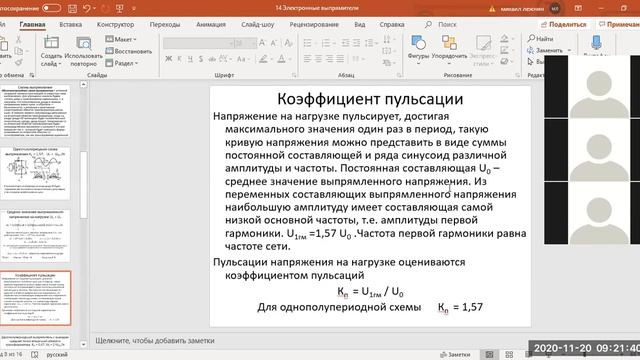Click the shape effects icon
The height and width of the screenshot is (360, 640).
[504, 62]
